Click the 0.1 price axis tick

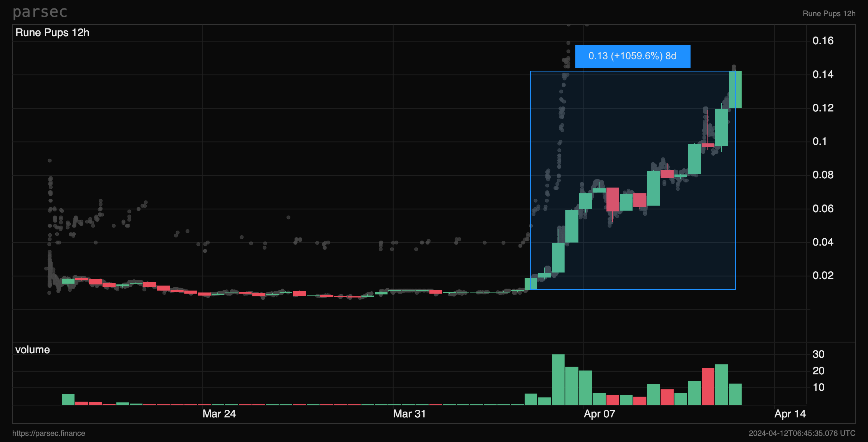(820, 141)
